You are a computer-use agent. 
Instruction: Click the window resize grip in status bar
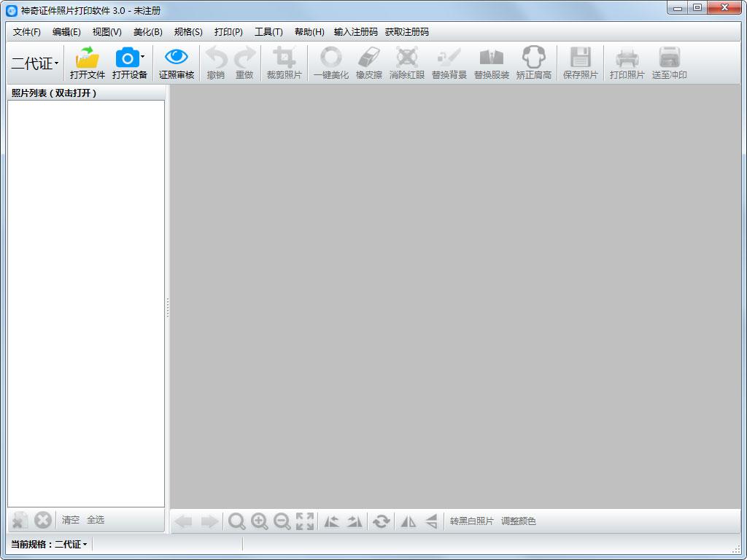pos(736,549)
